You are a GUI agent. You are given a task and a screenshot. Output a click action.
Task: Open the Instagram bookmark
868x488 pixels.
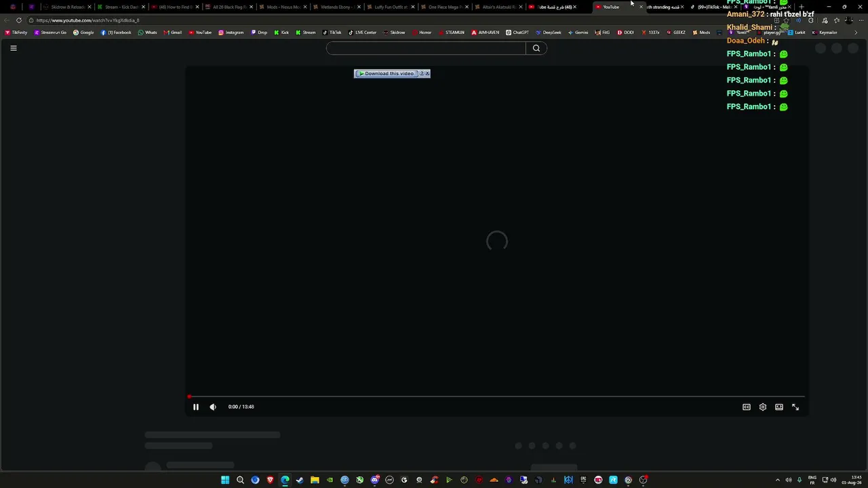[231, 33]
